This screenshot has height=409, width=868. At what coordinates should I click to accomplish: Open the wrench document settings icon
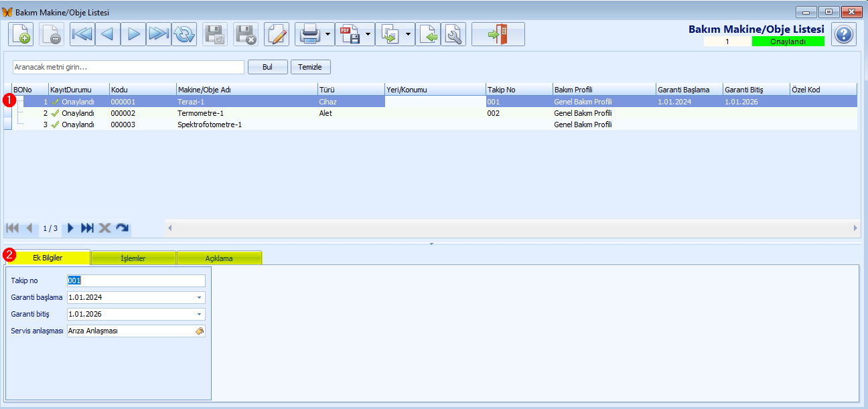pyautogui.click(x=453, y=34)
